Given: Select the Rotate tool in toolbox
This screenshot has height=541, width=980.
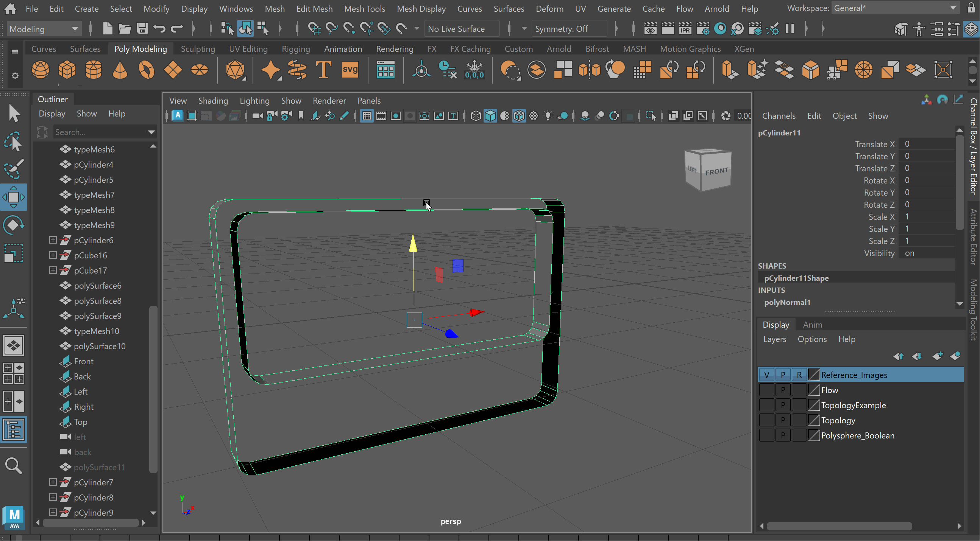Looking at the screenshot, I should [x=13, y=225].
